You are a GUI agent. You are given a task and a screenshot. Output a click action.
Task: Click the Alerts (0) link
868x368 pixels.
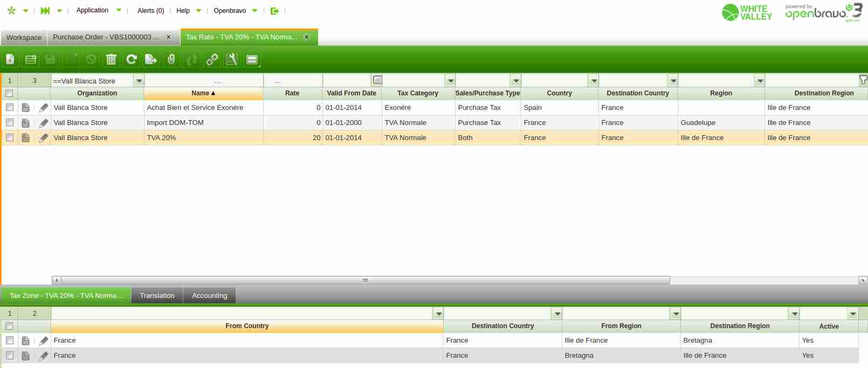pyautogui.click(x=150, y=11)
